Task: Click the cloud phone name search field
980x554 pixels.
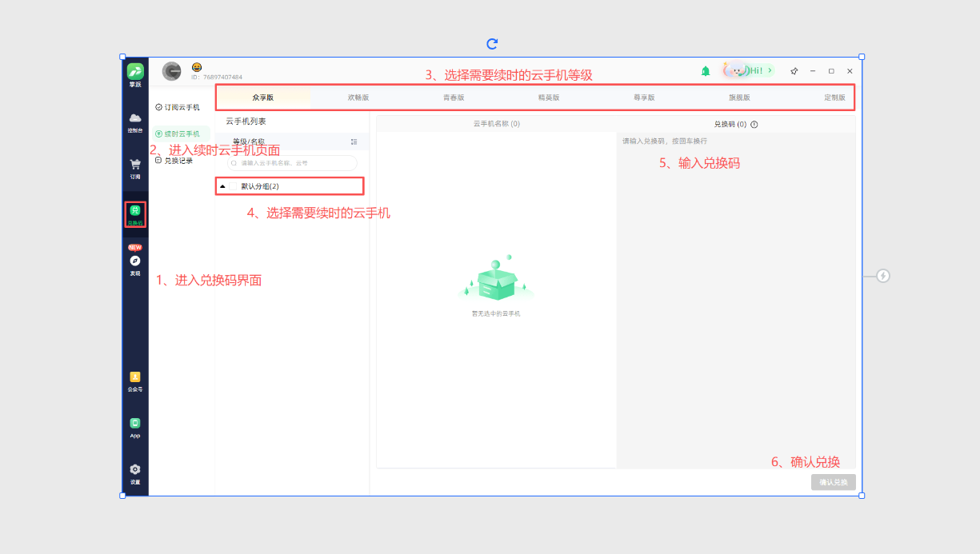Action: pyautogui.click(x=292, y=162)
